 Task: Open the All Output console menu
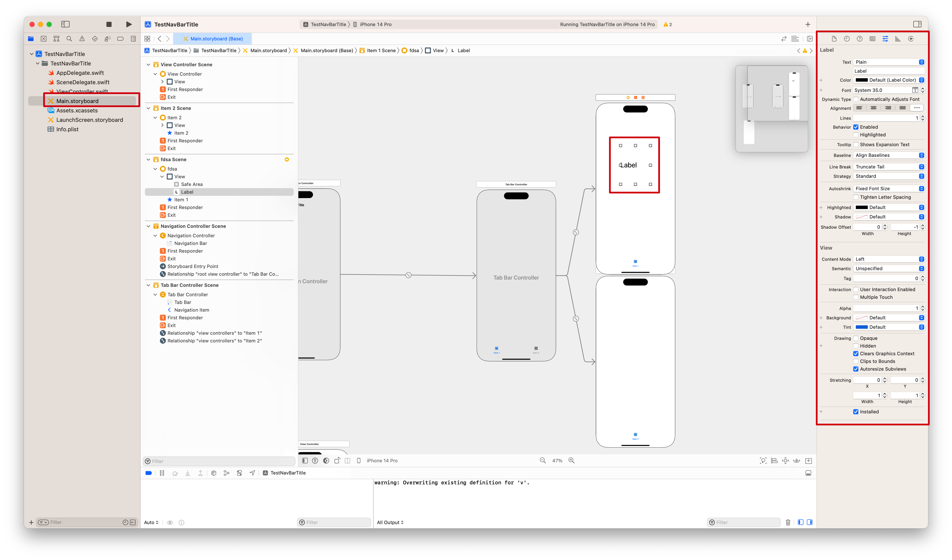390,522
